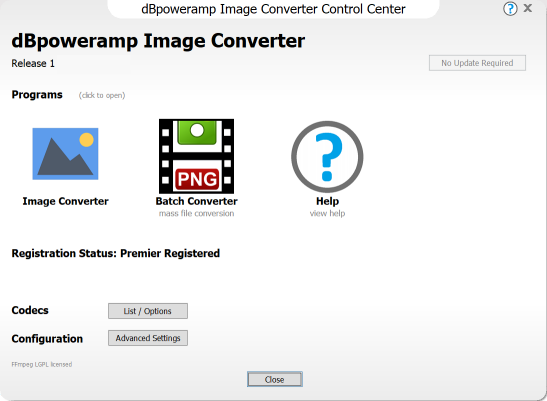
Task: Click the Programs section heading
Action: coord(37,95)
